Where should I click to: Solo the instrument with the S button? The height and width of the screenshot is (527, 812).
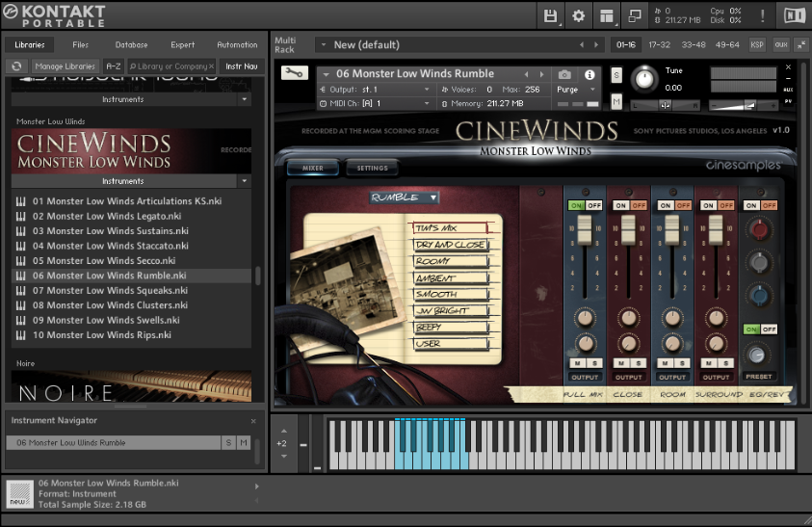616,75
